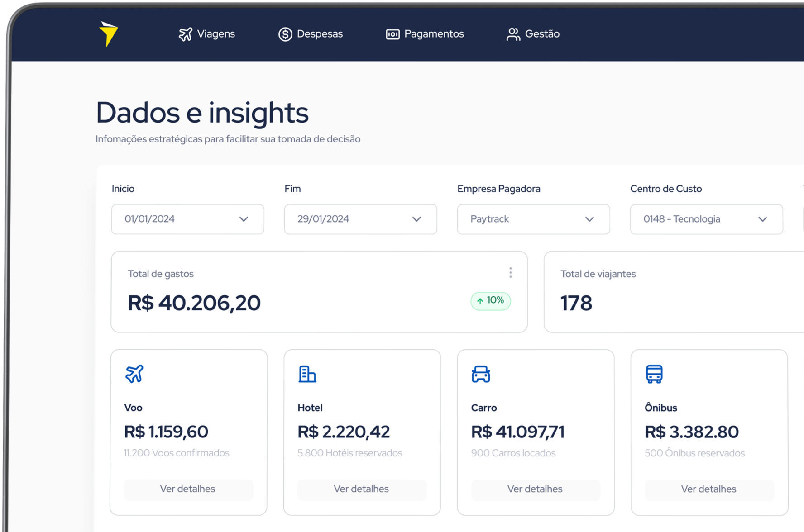Screen dimensions: 804x532
Task: Click the yellow Paytrack logo
Action: [x=109, y=34]
